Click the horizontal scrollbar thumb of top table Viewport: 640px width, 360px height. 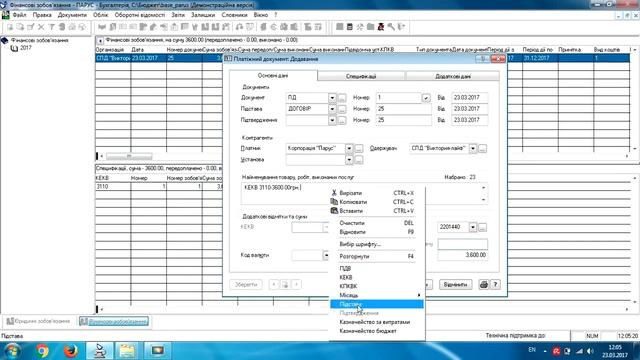tap(129, 156)
